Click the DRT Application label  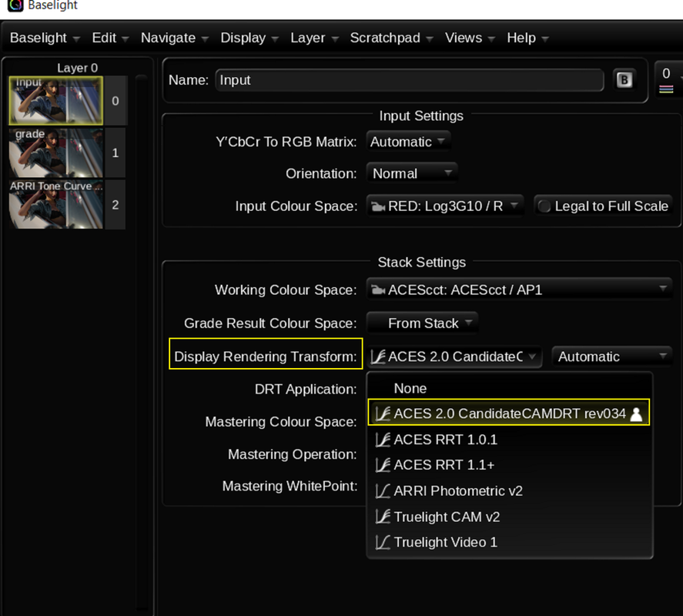click(306, 389)
